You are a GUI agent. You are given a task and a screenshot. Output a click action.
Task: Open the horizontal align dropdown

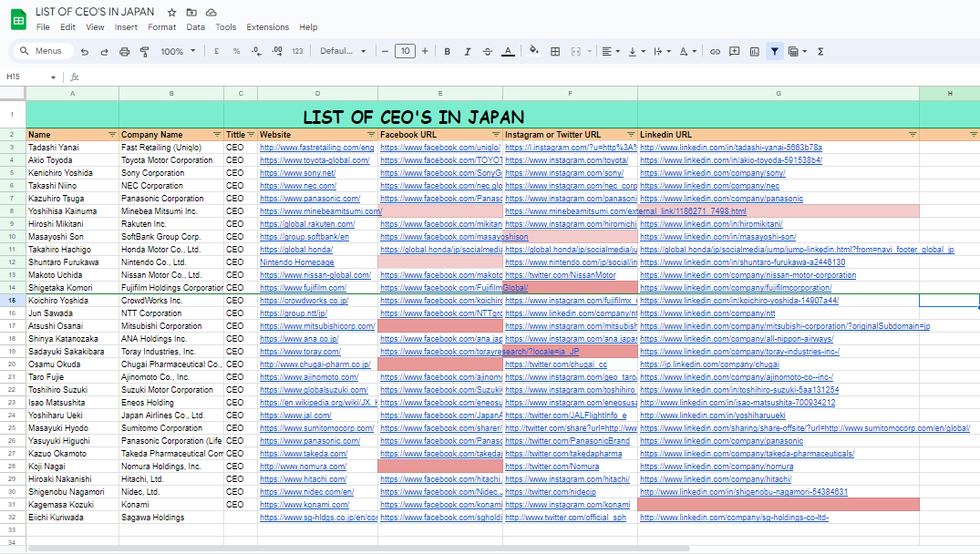point(611,51)
